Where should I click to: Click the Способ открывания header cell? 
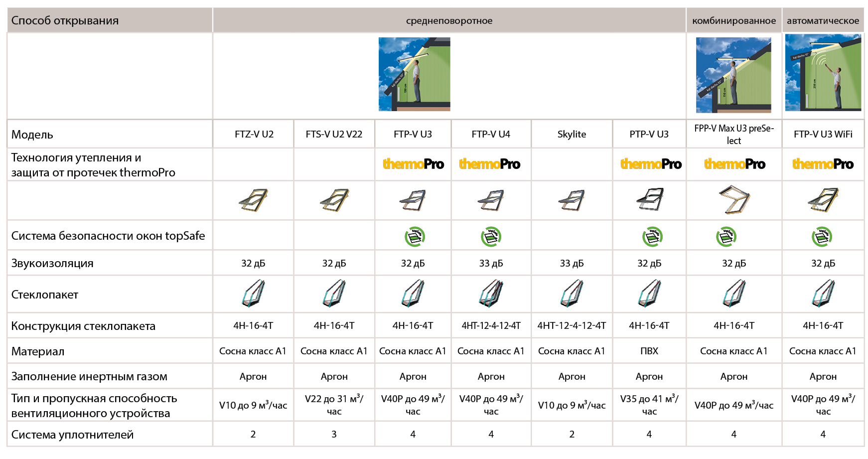coord(65,20)
